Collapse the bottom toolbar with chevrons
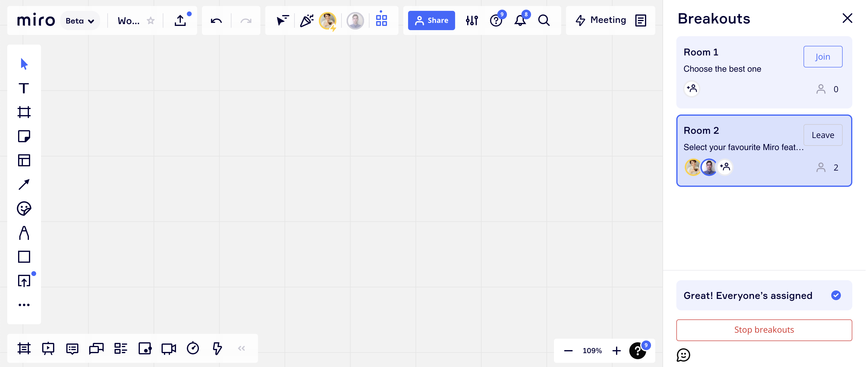868x367 pixels. click(x=241, y=348)
